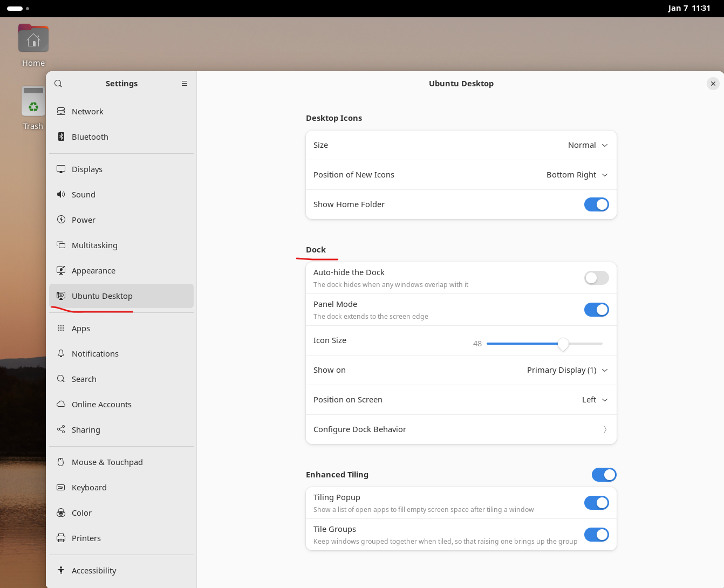Screen dimensions: 724x588
Task: Click the Sound speaker icon
Action: tap(61, 194)
